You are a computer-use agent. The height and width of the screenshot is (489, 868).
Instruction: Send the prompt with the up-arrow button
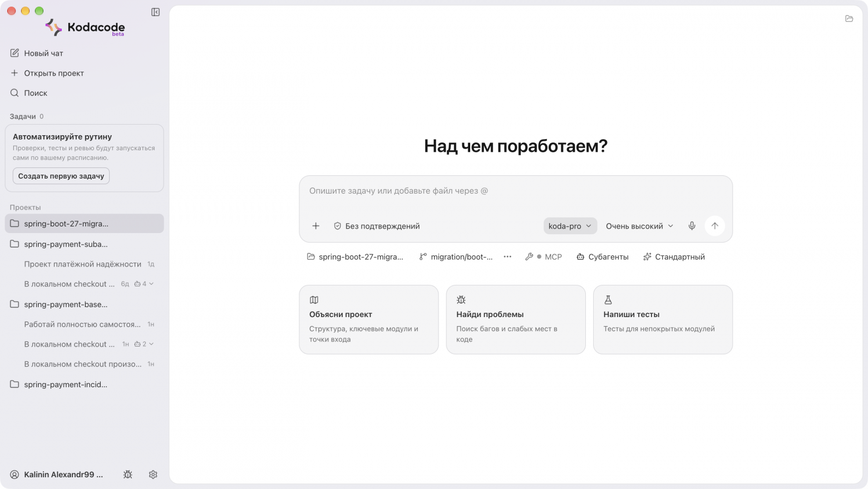tap(714, 226)
